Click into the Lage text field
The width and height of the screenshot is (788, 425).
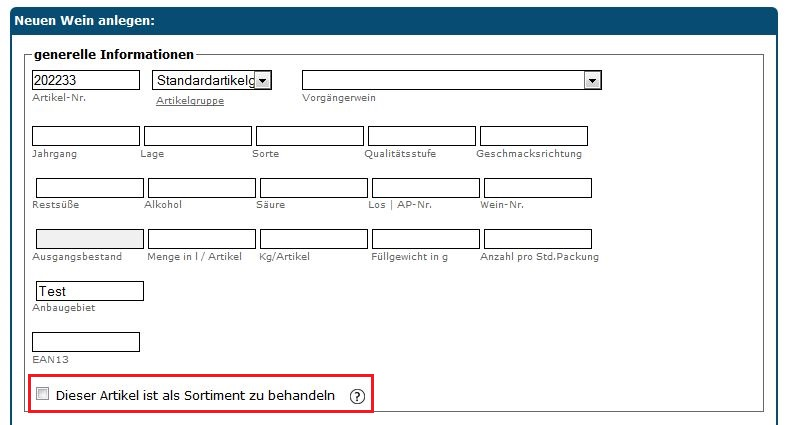pyautogui.click(x=198, y=136)
